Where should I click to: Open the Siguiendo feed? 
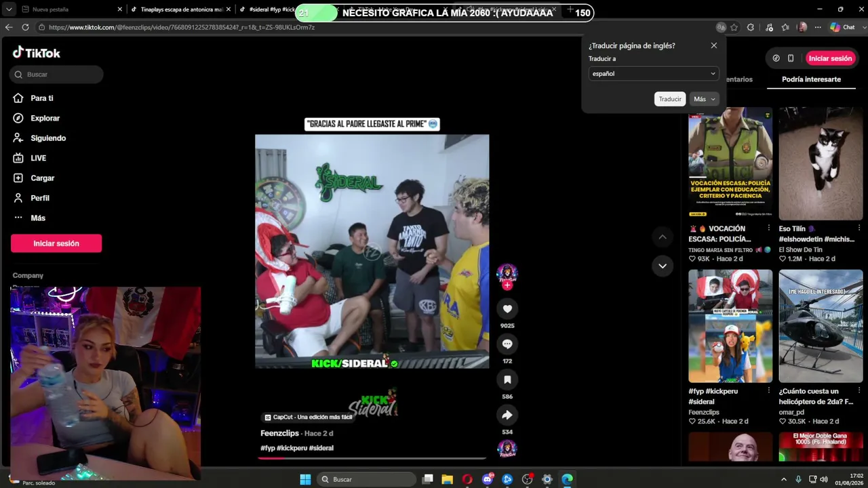(x=48, y=138)
